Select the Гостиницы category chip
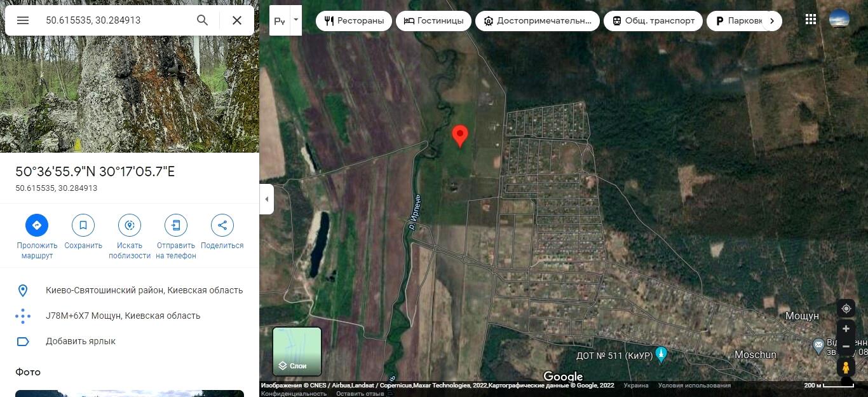 tap(433, 21)
